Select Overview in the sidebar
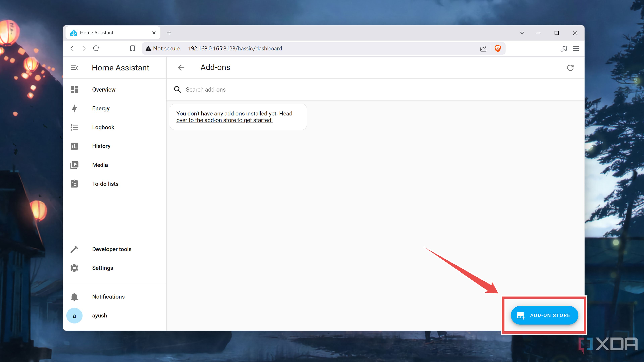 pyautogui.click(x=103, y=89)
